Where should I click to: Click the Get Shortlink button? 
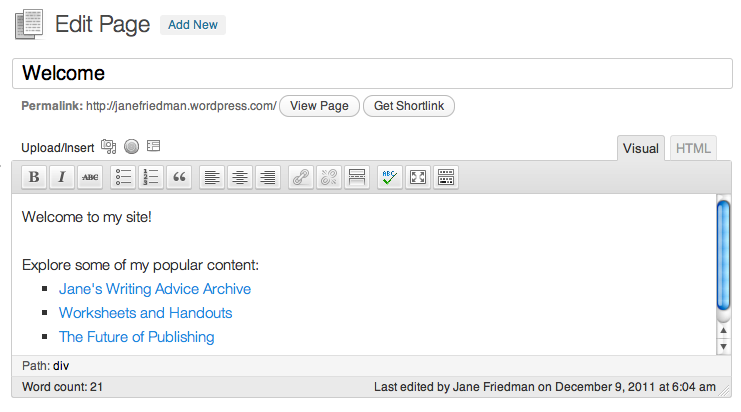coord(409,106)
